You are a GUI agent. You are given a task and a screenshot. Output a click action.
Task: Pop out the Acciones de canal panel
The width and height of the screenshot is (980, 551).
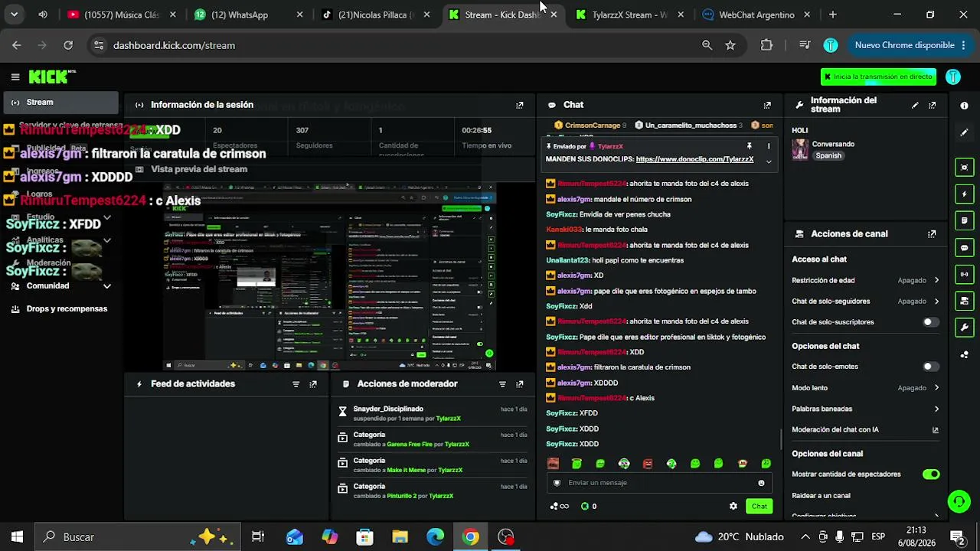point(932,234)
